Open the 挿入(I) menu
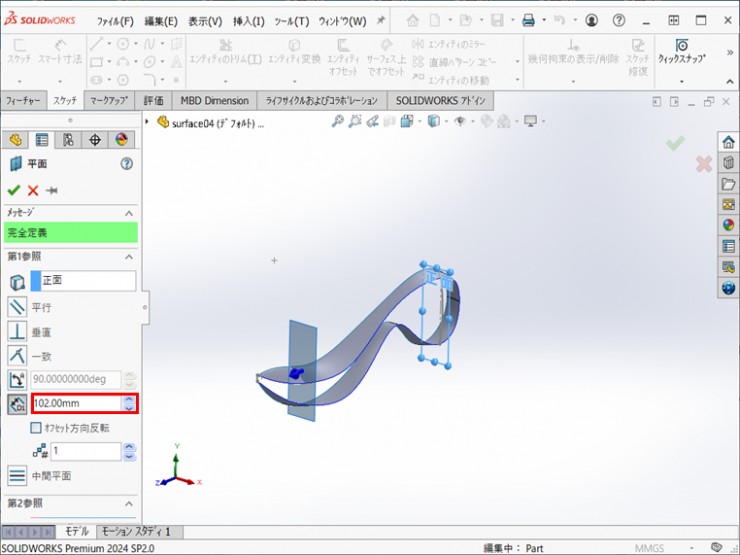This screenshot has height=555, width=740. 248,21
